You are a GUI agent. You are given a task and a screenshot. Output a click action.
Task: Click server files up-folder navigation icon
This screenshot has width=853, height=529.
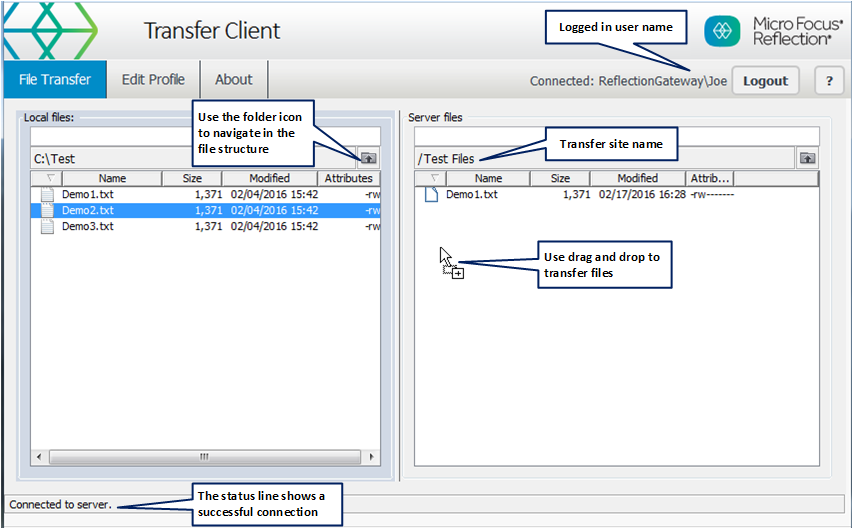(x=807, y=158)
